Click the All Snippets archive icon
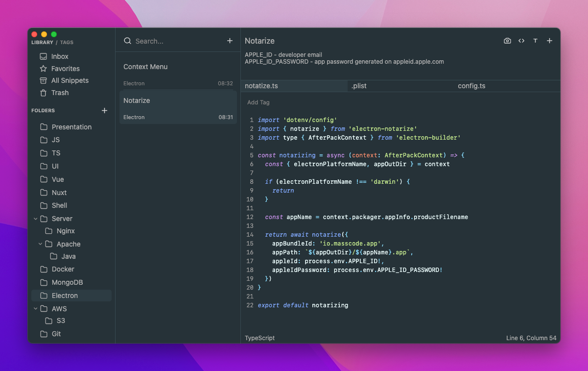Viewport: 588px width, 371px height. [44, 80]
